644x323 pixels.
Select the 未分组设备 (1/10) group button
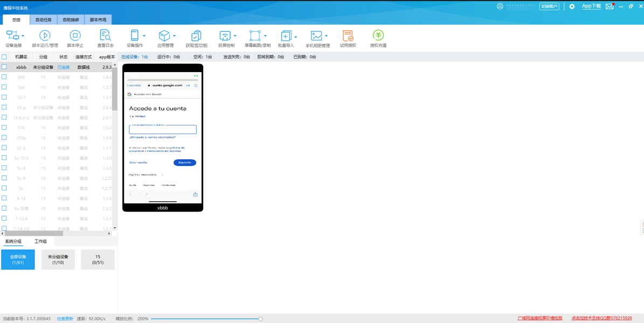click(x=58, y=259)
